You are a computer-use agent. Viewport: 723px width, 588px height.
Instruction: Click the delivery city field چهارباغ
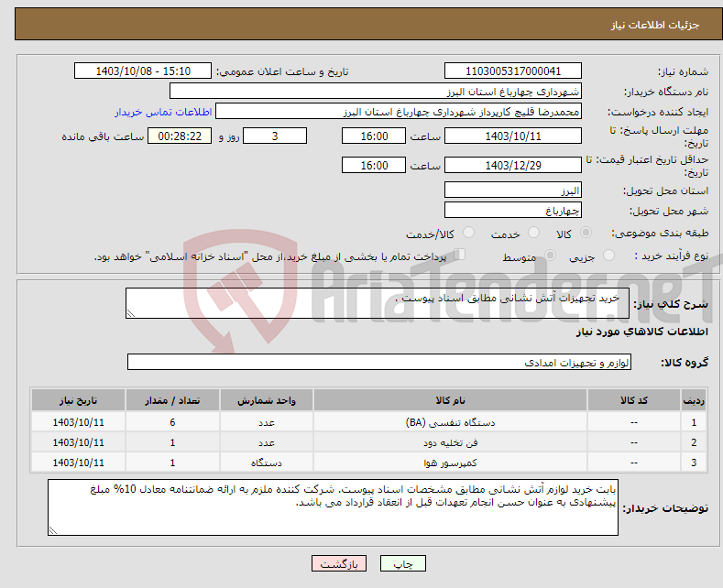[x=513, y=210]
